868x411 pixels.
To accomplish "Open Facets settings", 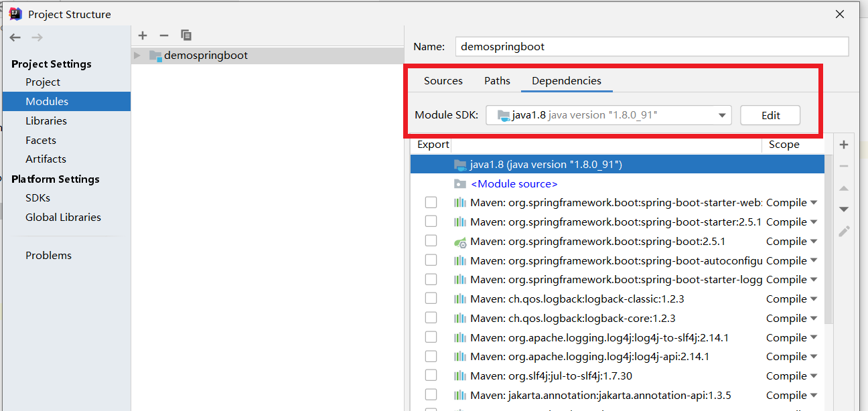I will click(x=41, y=140).
